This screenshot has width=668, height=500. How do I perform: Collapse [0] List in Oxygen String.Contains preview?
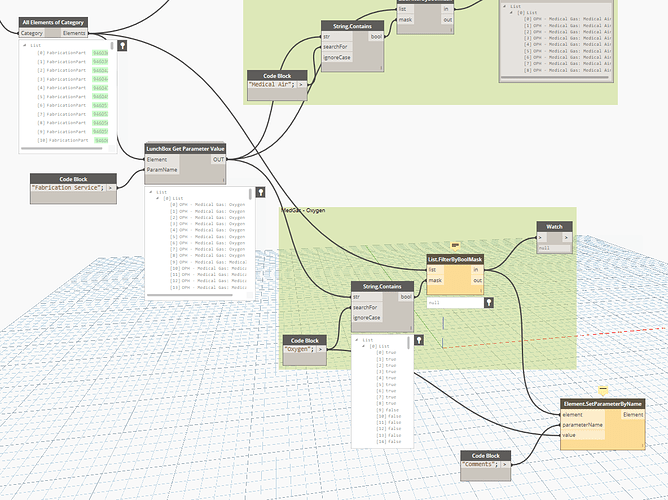(363, 346)
